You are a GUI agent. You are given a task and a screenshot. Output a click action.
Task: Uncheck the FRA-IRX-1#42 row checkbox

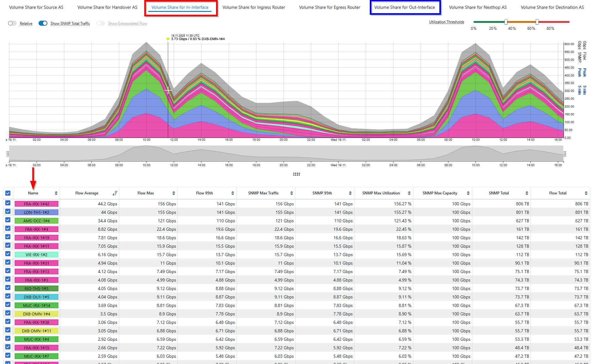[x=8, y=203]
